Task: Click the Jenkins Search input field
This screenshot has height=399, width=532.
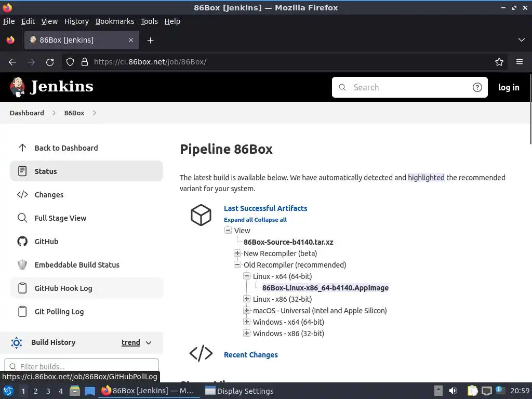Action: (409, 87)
